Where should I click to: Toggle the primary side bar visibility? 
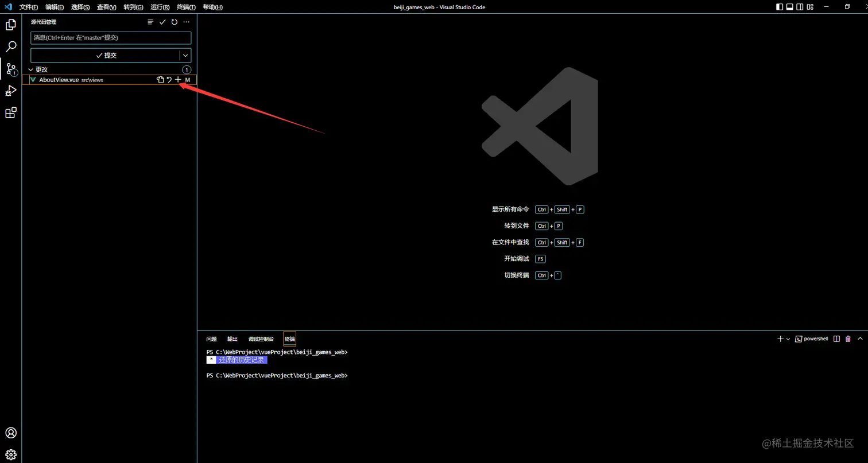tap(780, 7)
